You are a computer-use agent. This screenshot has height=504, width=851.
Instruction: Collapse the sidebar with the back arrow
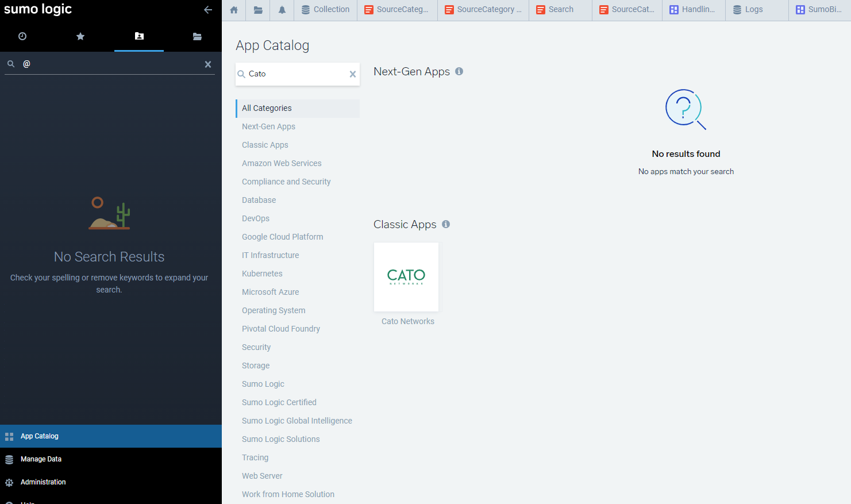tap(207, 10)
